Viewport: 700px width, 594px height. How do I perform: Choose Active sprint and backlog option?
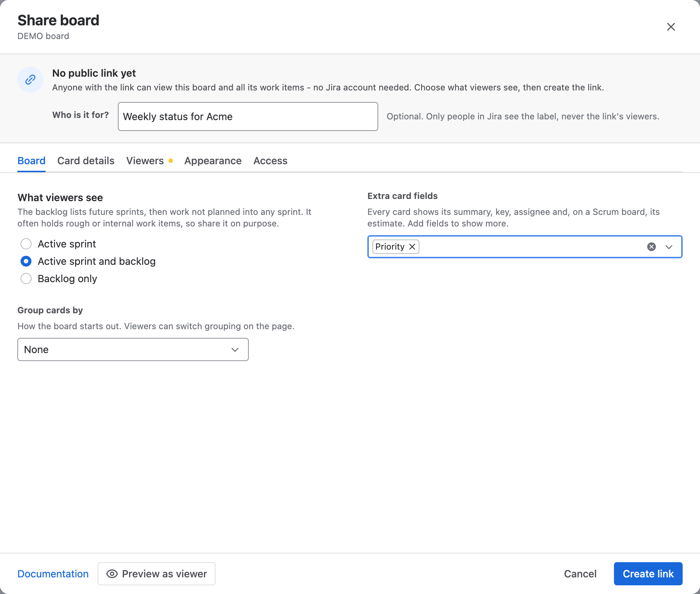pos(26,261)
